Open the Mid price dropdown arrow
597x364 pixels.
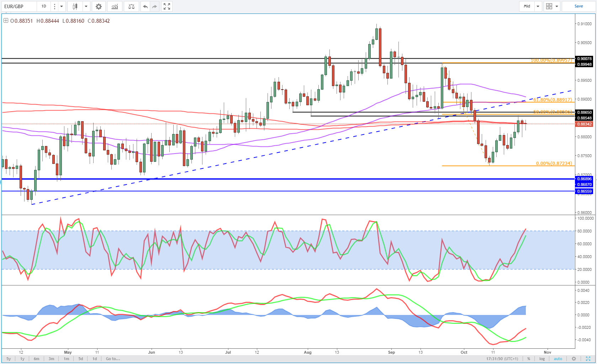click(x=538, y=6)
